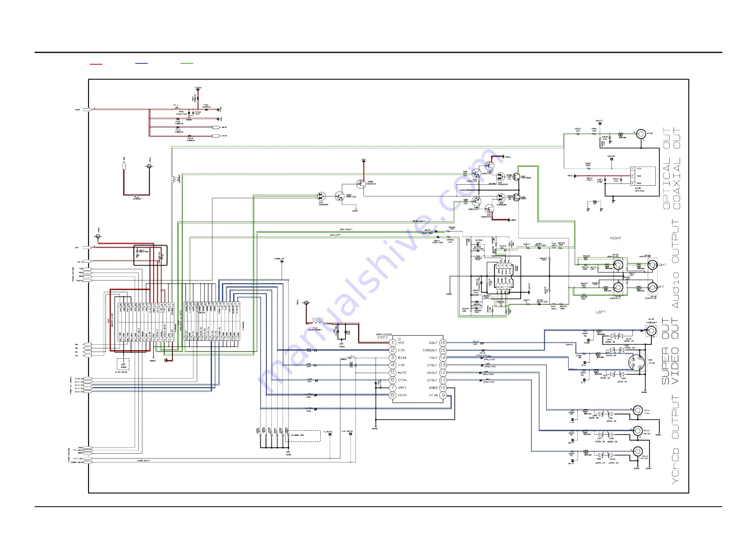Select pin 14 circle next to YOUT

point(443,358)
